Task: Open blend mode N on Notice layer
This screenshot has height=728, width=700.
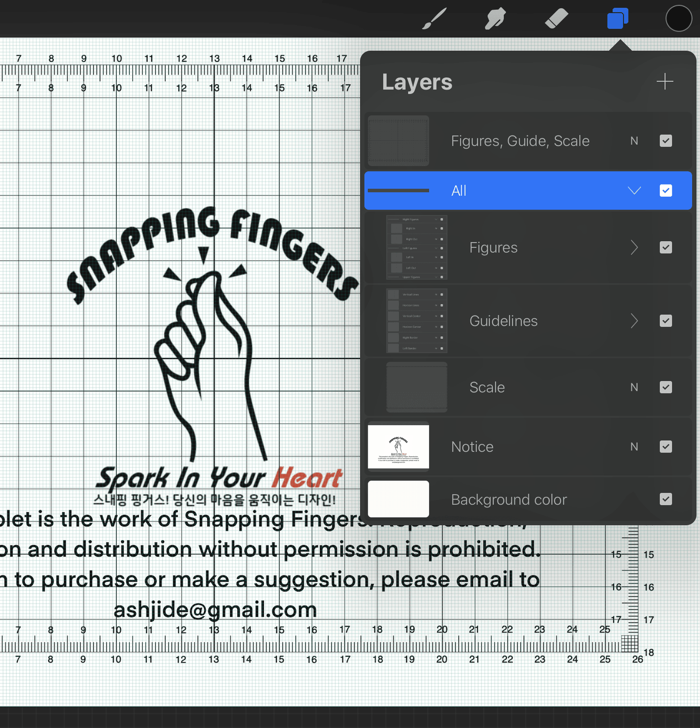Action: (634, 447)
